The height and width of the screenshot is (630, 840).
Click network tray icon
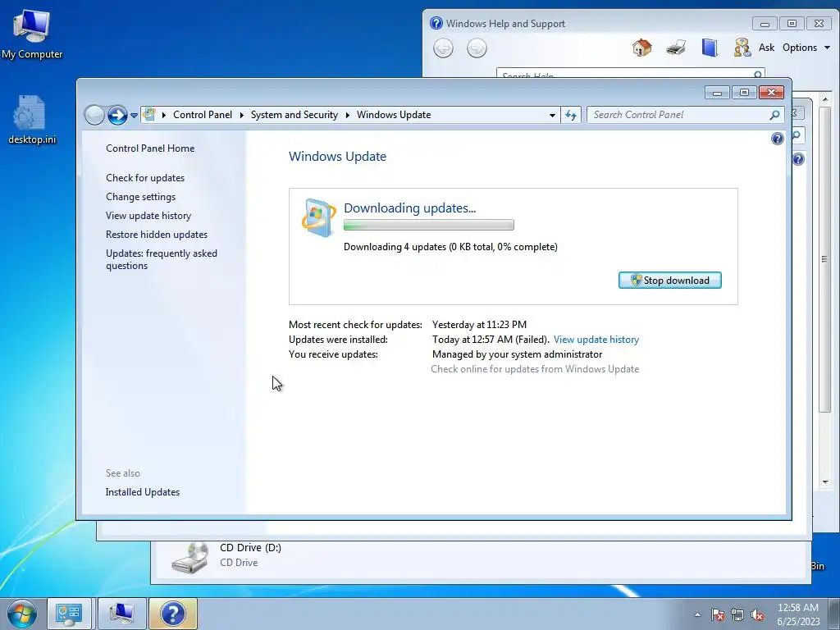coord(737,614)
